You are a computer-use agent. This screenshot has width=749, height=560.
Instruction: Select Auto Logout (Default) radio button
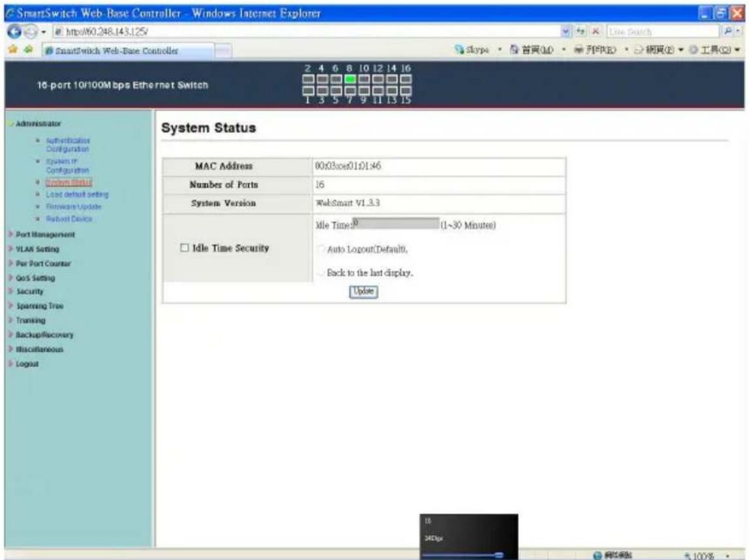click(x=320, y=249)
